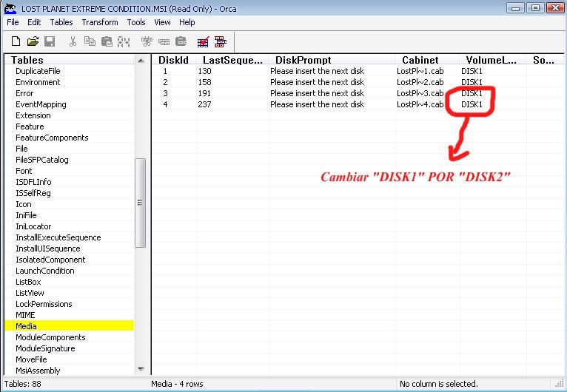Select the Icon table
The height and width of the screenshot is (392, 567).
click(24, 204)
